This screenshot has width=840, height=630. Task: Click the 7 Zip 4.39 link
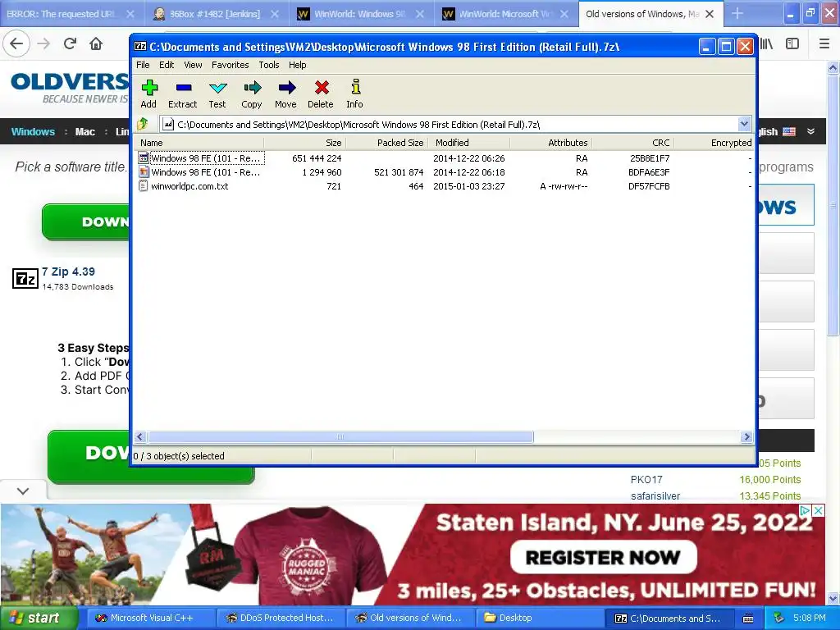coord(69,272)
